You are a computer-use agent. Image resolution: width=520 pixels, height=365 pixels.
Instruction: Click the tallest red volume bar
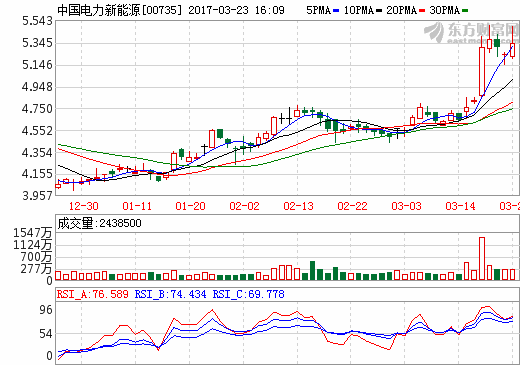point(482,258)
